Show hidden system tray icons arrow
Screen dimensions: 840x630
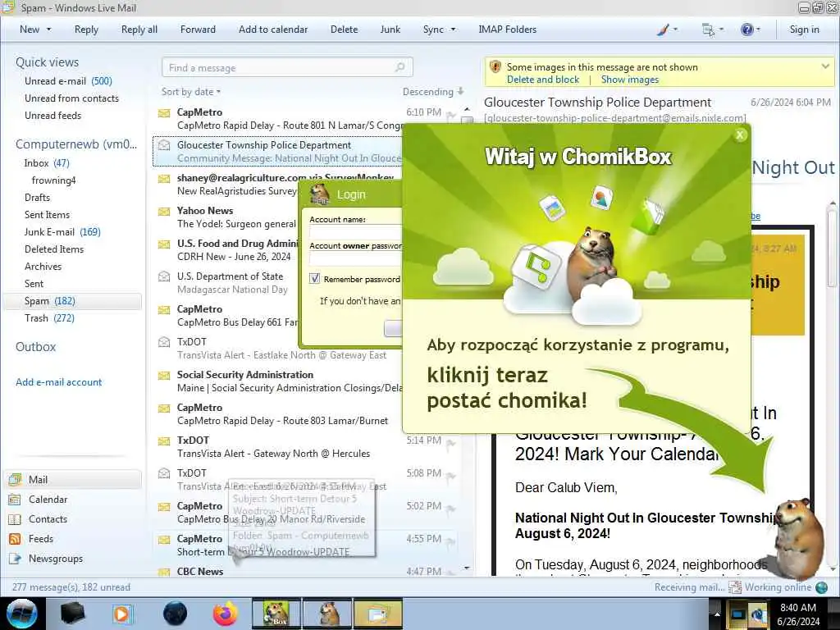pos(717,614)
